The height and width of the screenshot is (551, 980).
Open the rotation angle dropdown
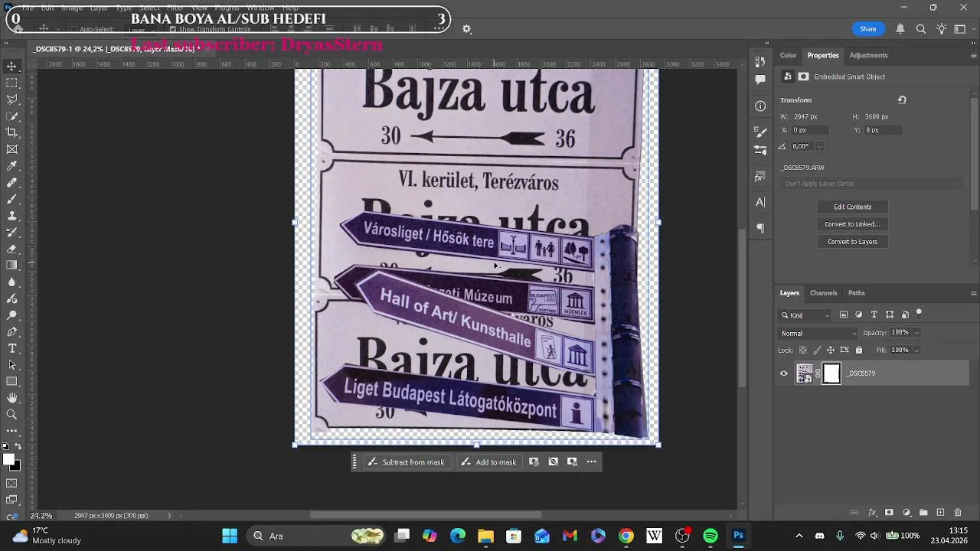(819, 146)
